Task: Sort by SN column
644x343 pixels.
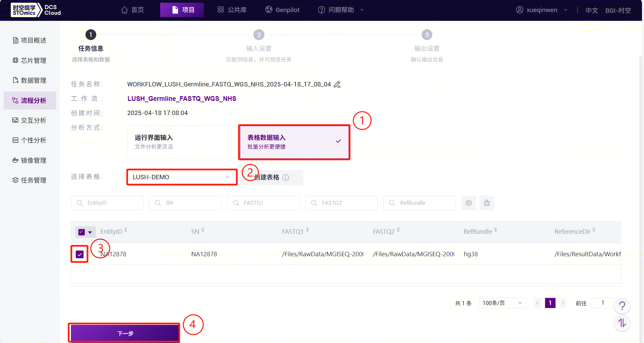Action: pos(203,231)
